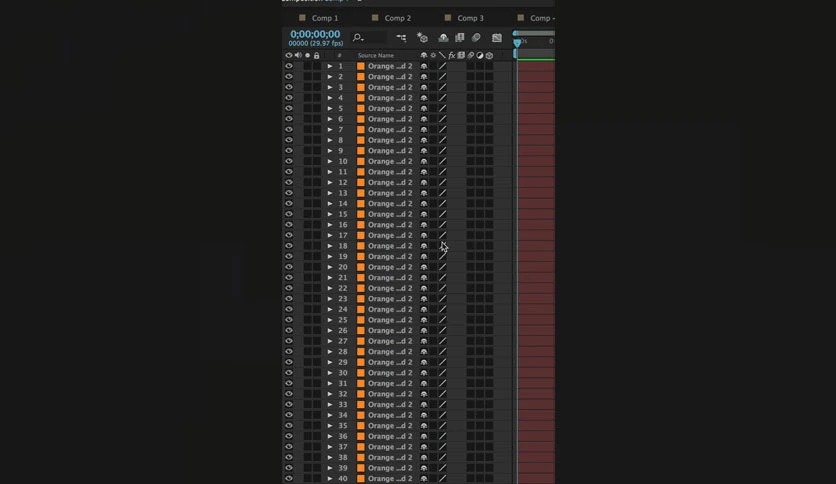
Task: Click the Adjustment Layer column header icon
Action: tap(480, 55)
